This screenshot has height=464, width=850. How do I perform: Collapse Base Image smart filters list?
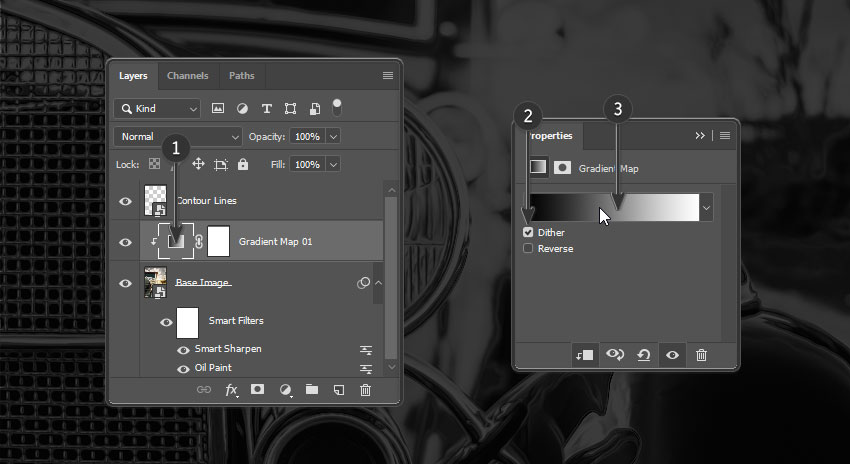[378, 282]
